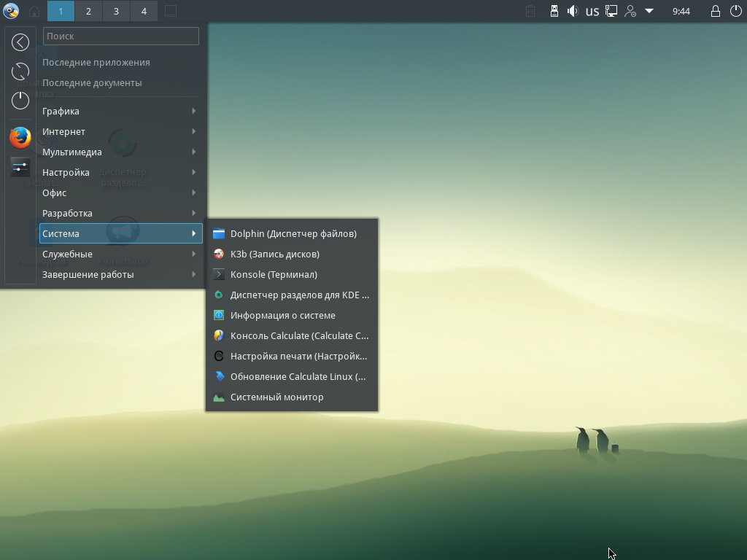
Task: Switch keyboard layout via US indicator
Action: [x=592, y=11]
